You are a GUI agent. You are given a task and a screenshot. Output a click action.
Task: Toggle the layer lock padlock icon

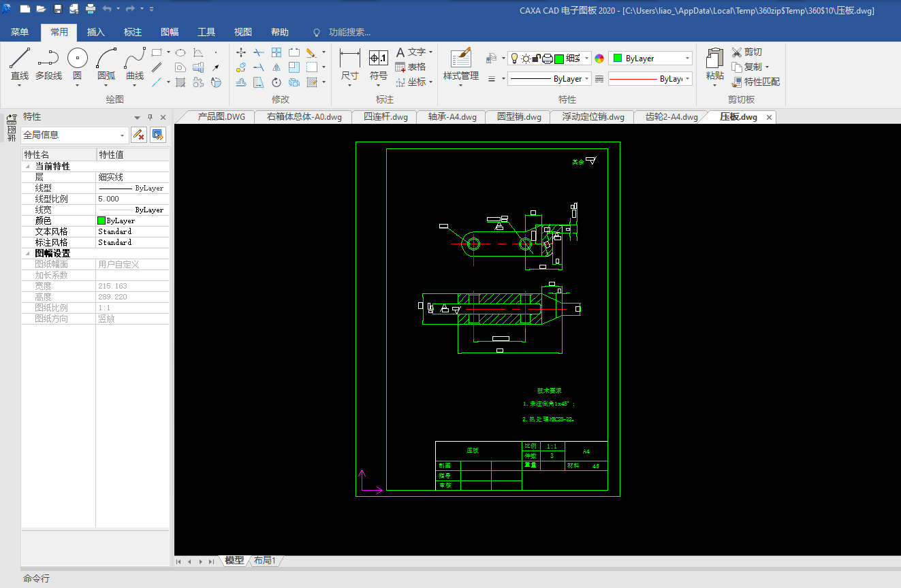tap(536, 59)
